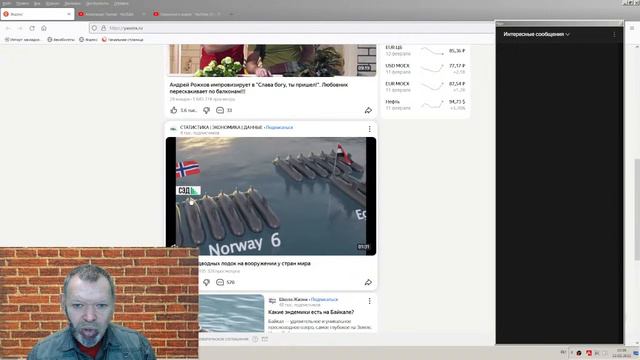Click the browser forward arrow
This screenshot has width=640, height=360.
[x=20, y=28]
